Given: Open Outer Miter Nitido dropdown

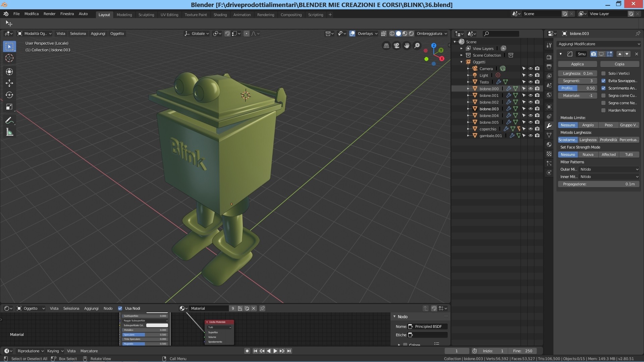Looking at the screenshot, I should tap(609, 169).
